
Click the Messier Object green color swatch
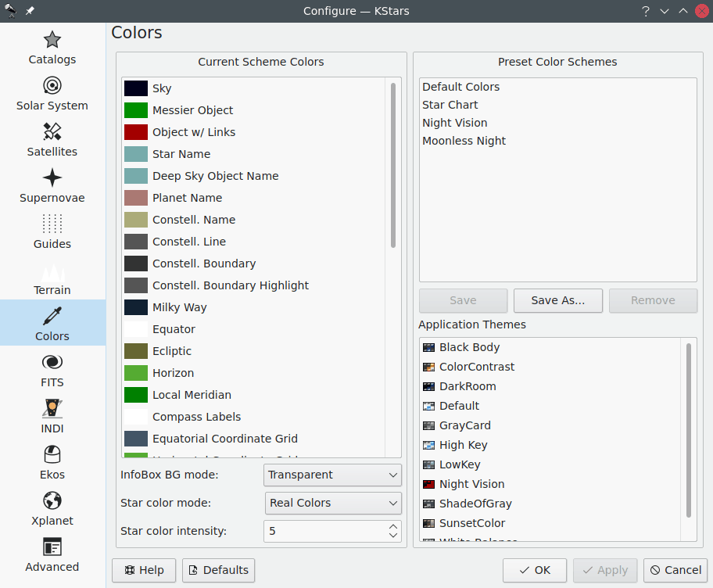tap(136, 110)
